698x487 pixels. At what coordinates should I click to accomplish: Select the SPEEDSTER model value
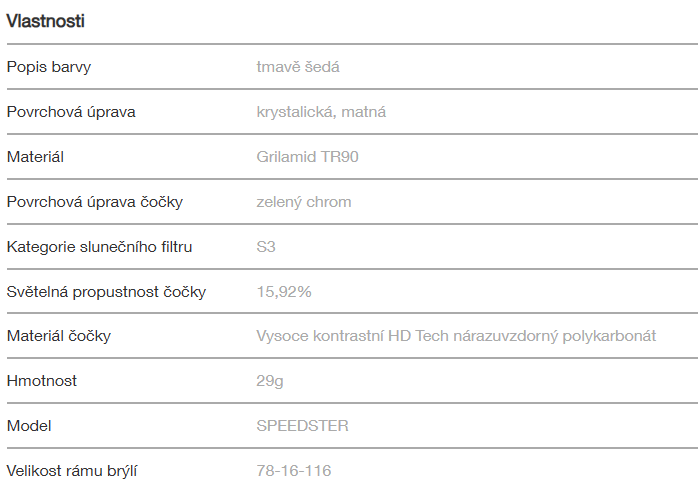[x=302, y=426]
